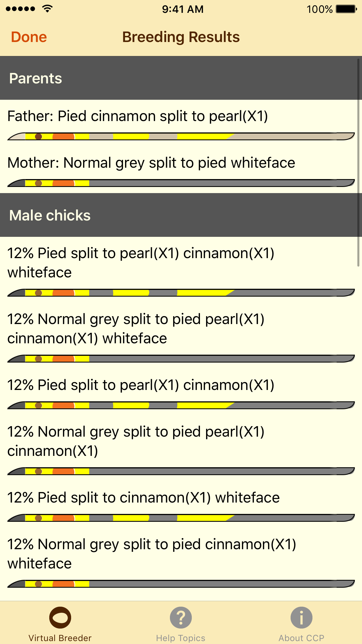This screenshot has height=644, width=362.
Task: Tap the Mother Normal grey split row
Action: [x=151, y=163]
